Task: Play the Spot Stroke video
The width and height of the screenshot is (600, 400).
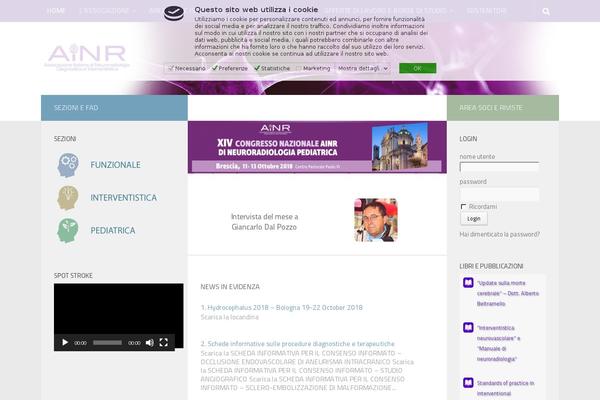Action: pos(65,342)
